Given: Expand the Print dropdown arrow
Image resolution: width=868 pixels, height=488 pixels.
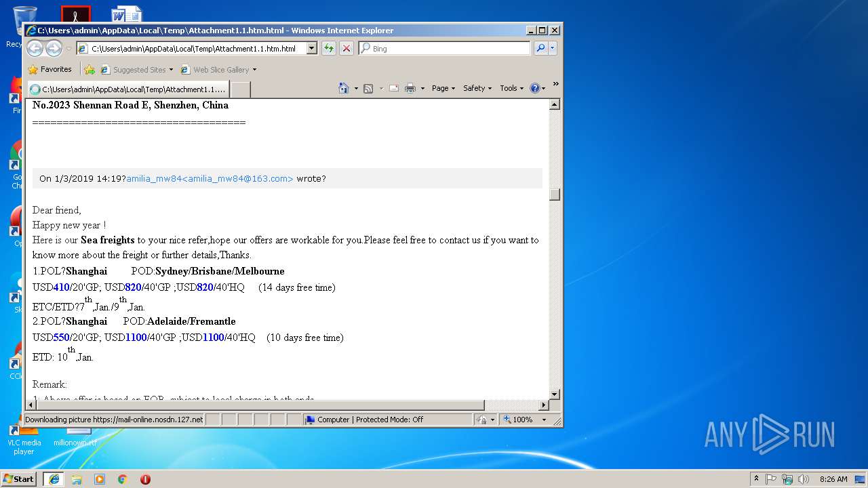Looking at the screenshot, I should (422, 88).
